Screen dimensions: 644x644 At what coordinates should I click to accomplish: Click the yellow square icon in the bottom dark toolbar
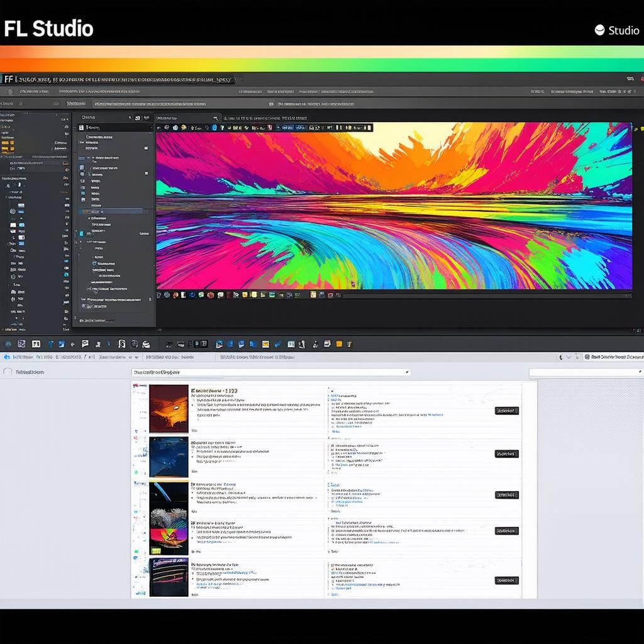click(x=339, y=344)
